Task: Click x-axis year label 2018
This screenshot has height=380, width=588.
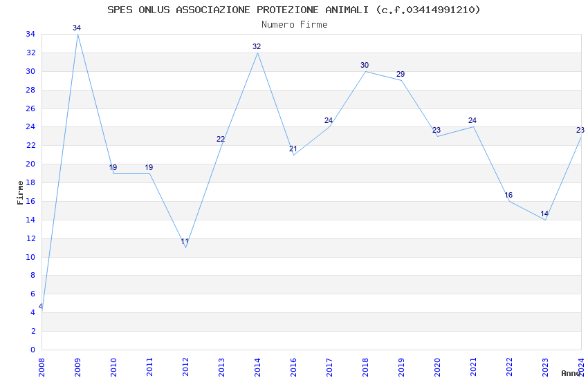Action: pyautogui.click(x=366, y=367)
